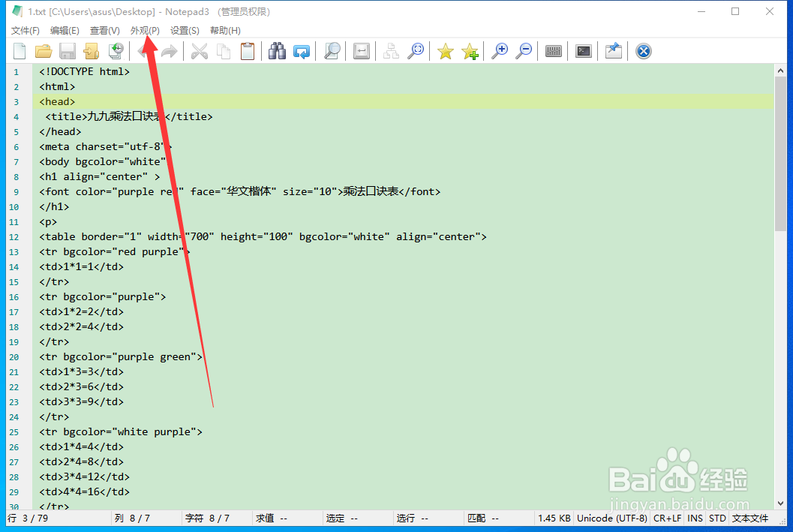Viewport: 793px width, 532px height.
Task: Open the 文件(F) menu
Action: 26,30
